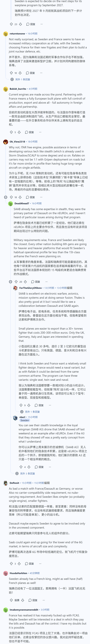Upvote Ok_View2318's comment
Screen dimensions: 90x644
pyautogui.click(x=11, y=197)
